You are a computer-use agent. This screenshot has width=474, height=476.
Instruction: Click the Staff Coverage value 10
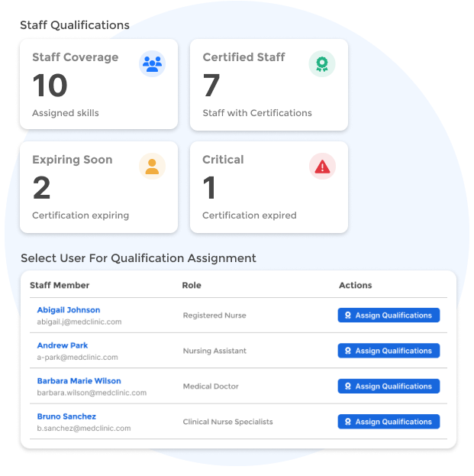pos(50,86)
